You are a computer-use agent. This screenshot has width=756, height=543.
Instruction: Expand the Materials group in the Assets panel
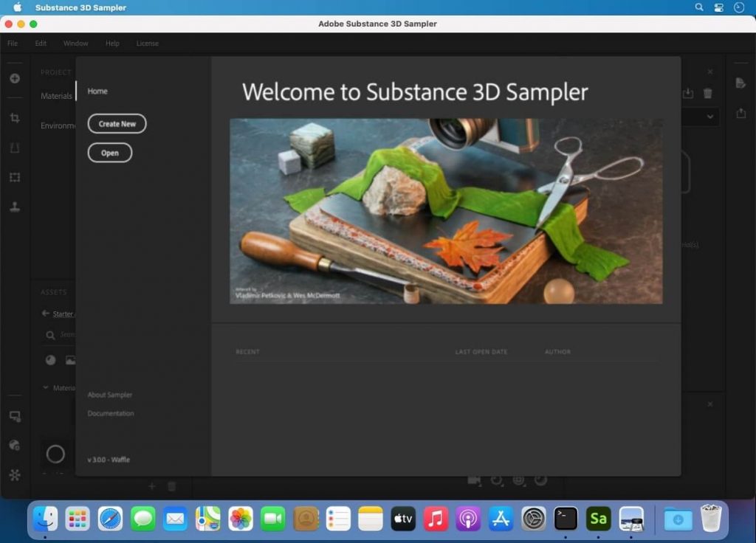tap(46, 387)
